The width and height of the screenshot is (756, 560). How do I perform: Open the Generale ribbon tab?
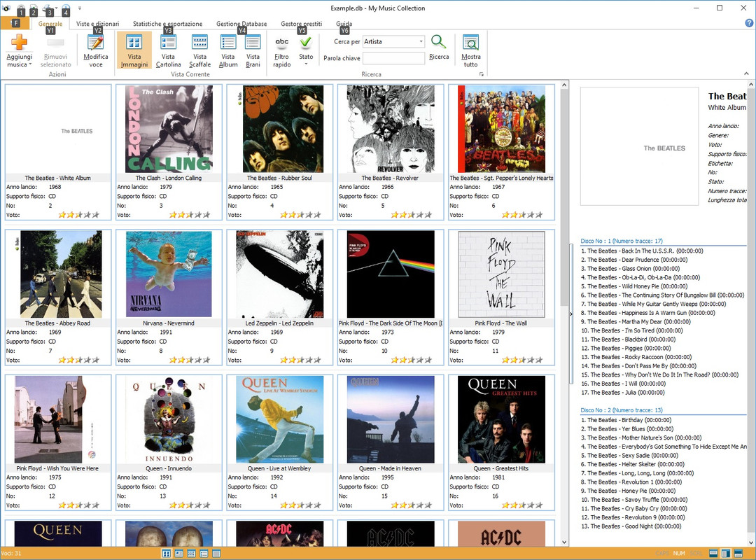pos(50,24)
